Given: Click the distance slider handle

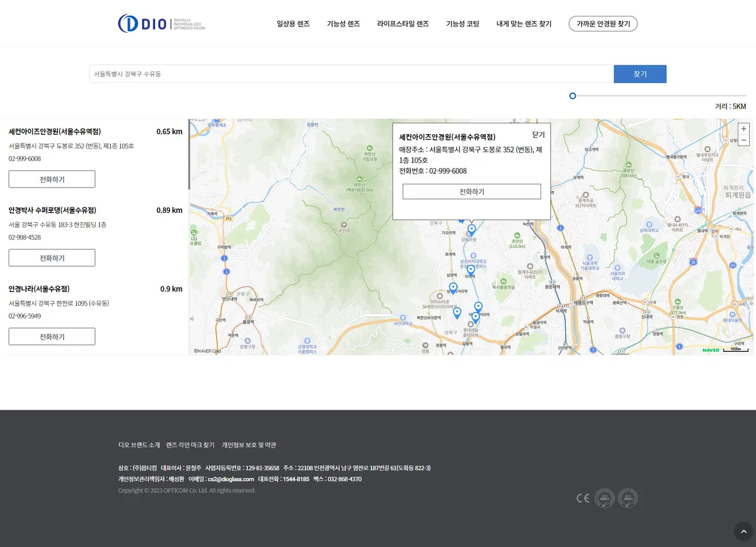Looking at the screenshot, I should [x=573, y=96].
